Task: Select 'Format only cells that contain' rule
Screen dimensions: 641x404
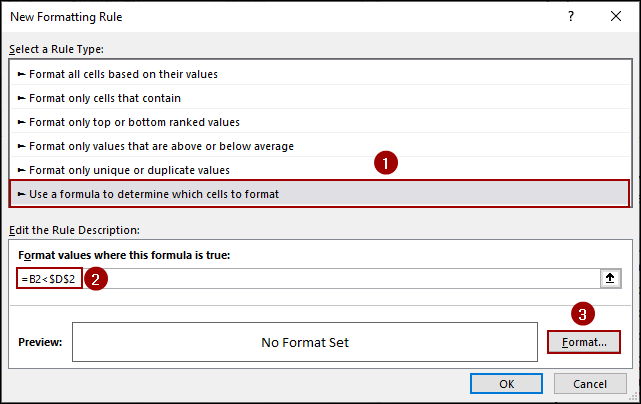Action: pos(105,98)
